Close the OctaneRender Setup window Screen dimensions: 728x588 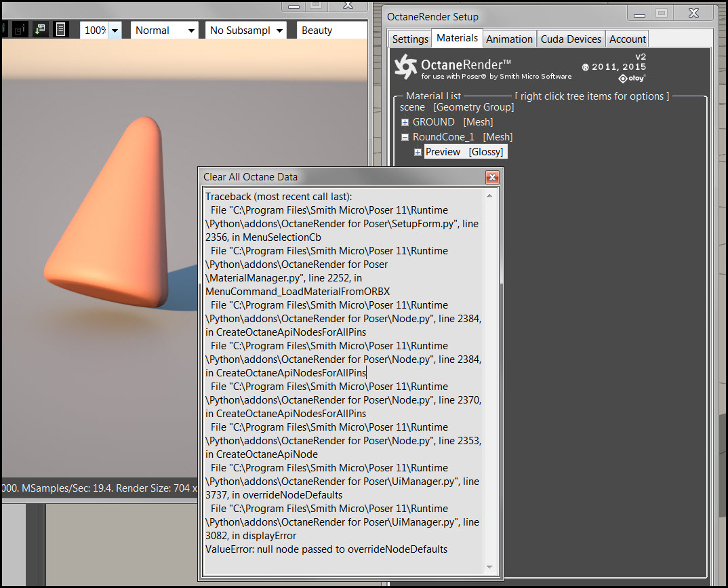(x=693, y=13)
